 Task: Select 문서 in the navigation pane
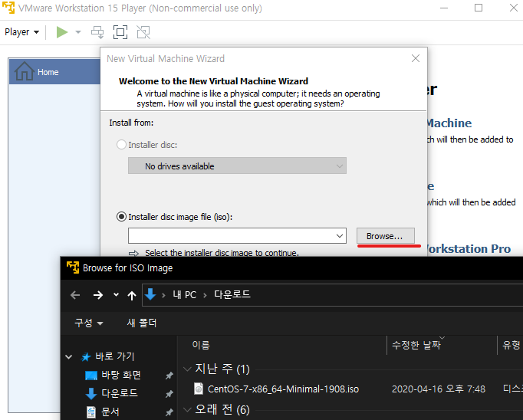110,412
